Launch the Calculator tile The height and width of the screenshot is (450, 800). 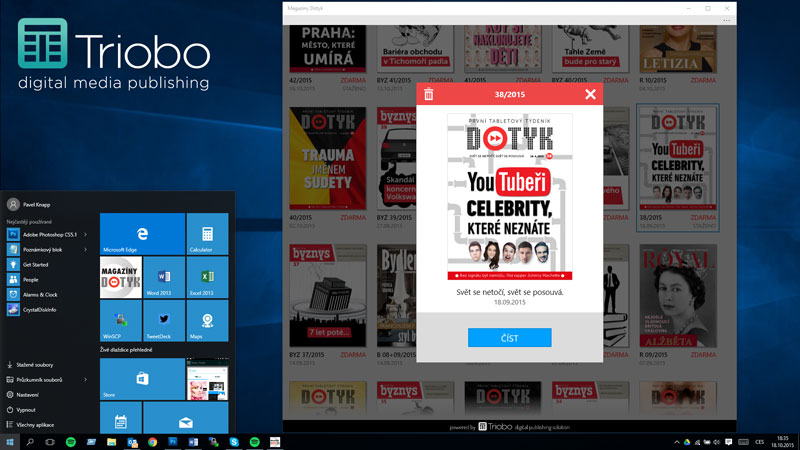coord(207,234)
